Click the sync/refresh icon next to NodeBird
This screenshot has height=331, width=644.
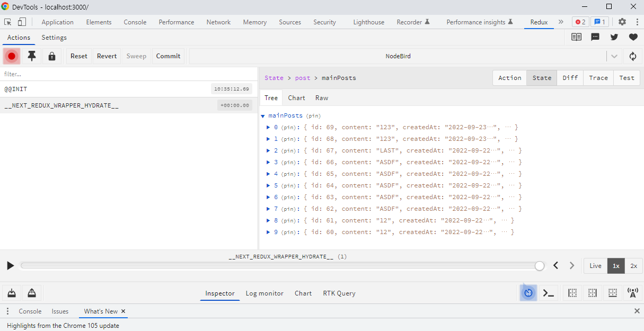point(633,56)
